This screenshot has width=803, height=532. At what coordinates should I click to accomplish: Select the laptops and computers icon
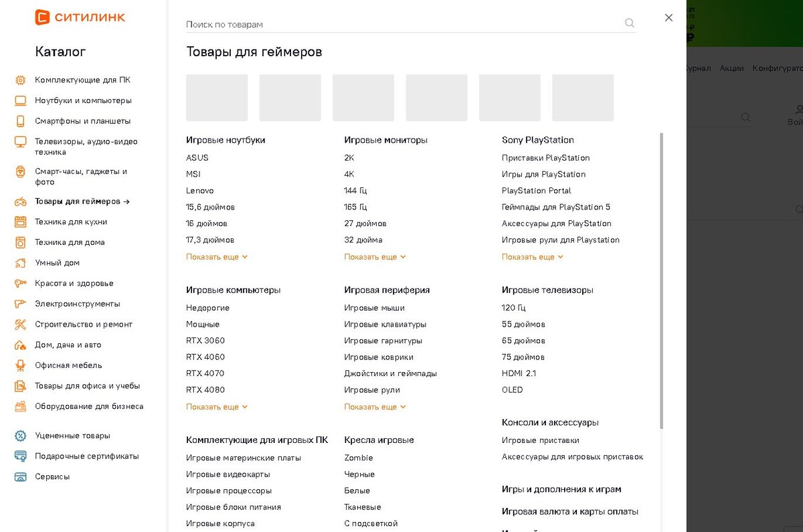21,101
